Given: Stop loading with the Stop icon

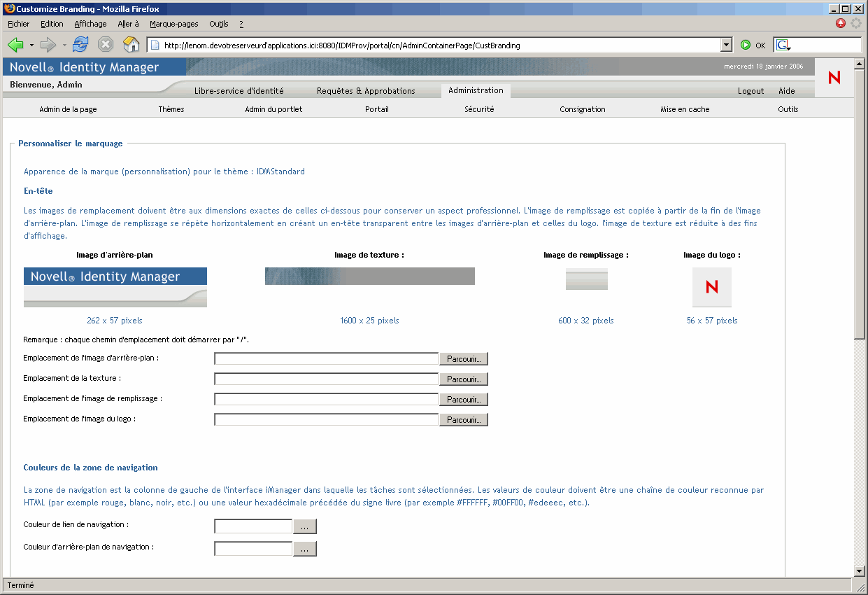Looking at the screenshot, I should 106,45.
